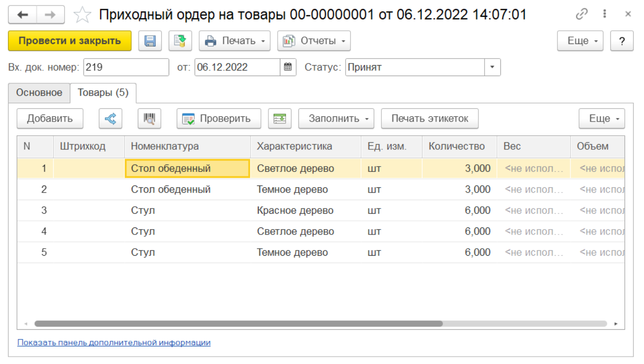Viewport: 644px width, 364px height.
Task: Open the vertical three-dot menu
Action: [605, 14]
